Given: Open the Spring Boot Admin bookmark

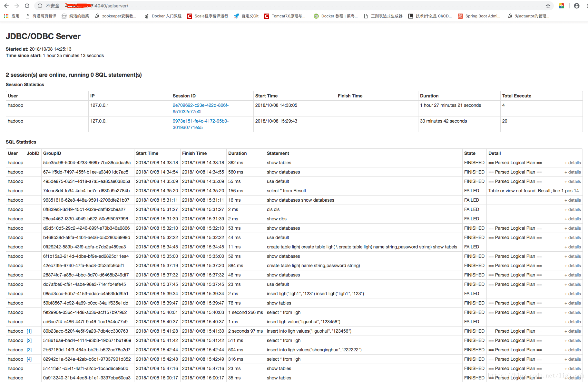Looking at the screenshot, I should [x=479, y=16].
